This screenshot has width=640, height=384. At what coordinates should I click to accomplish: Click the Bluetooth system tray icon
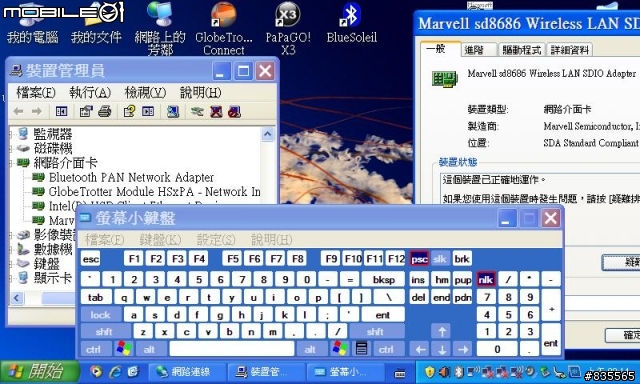pos(459,372)
